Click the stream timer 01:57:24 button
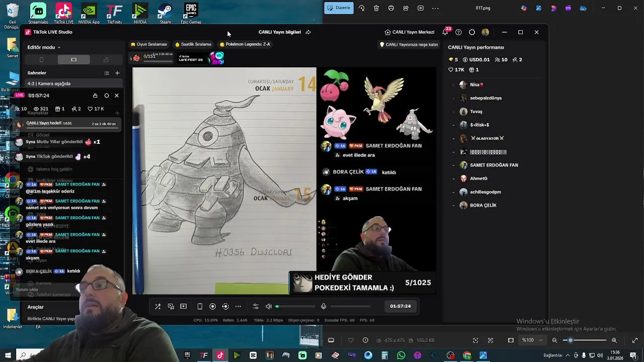 click(400, 306)
